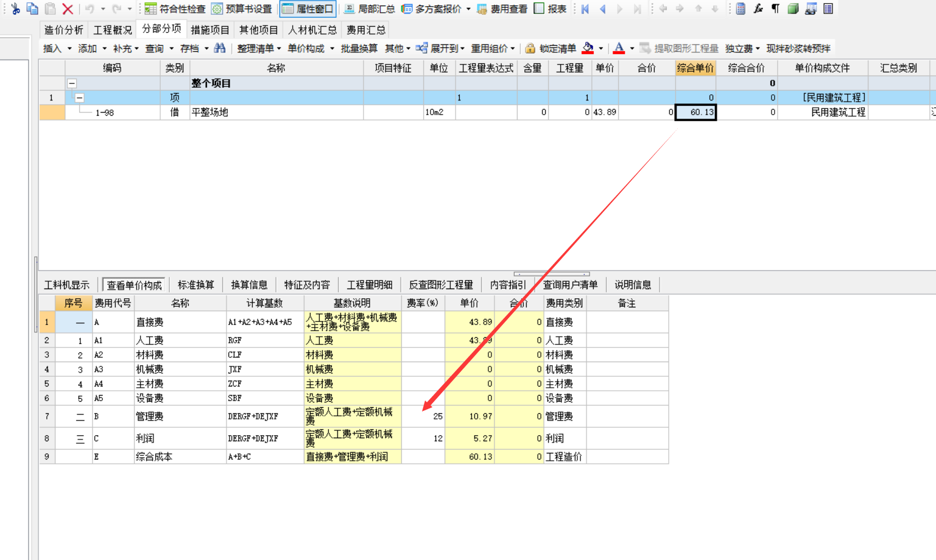Go to previous record arrow icon
This screenshot has width=936, height=560.
tap(603, 9)
